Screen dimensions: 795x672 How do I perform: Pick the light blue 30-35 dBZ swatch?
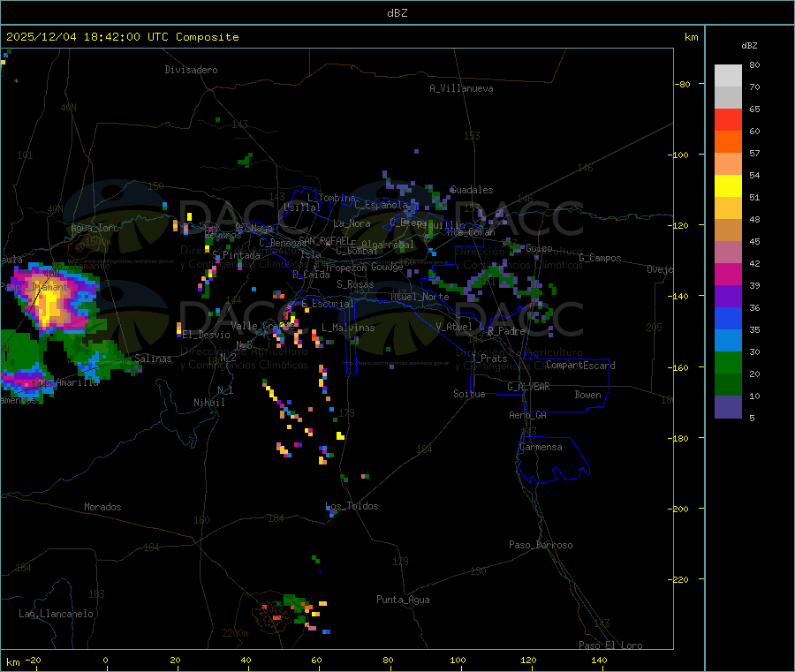[728, 341]
